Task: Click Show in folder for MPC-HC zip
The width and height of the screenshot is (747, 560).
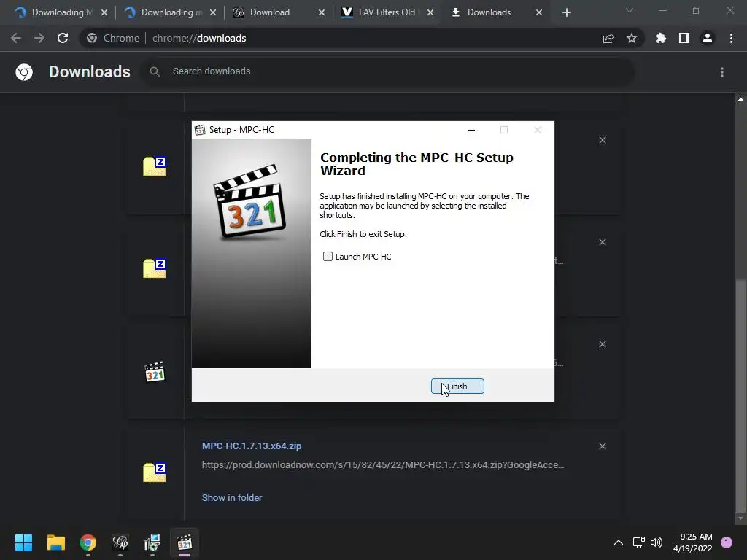Action: tap(232, 497)
